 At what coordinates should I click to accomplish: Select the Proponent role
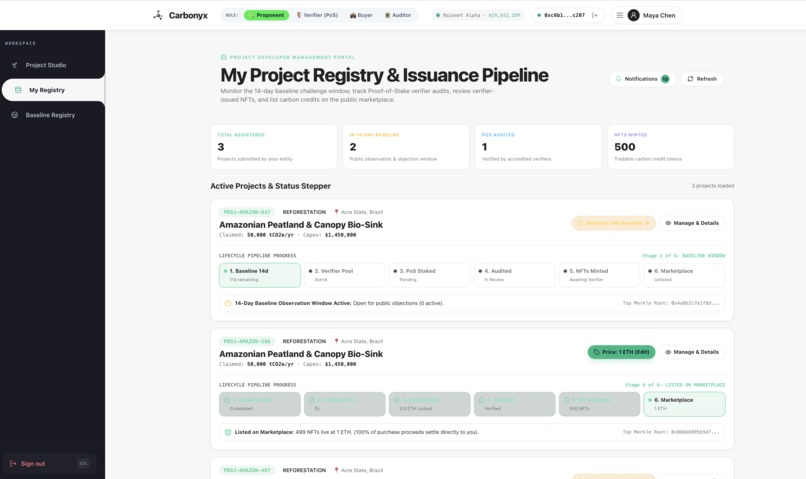[266, 15]
